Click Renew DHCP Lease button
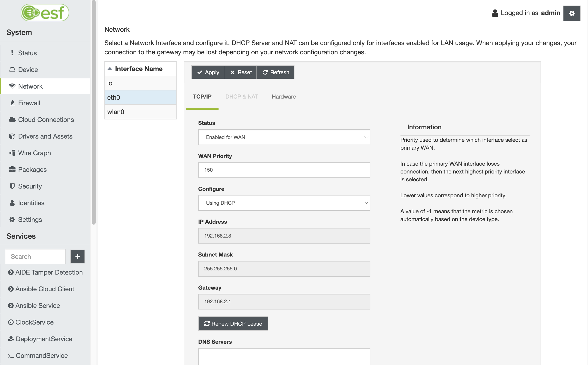This screenshot has height=365, width=588. 233,323
